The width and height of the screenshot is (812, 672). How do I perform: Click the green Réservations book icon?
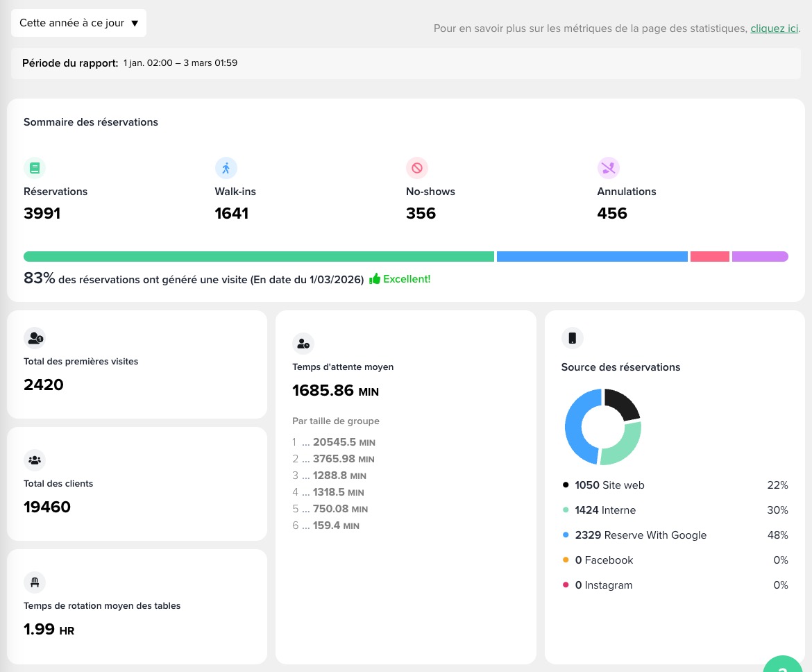pos(35,168)
